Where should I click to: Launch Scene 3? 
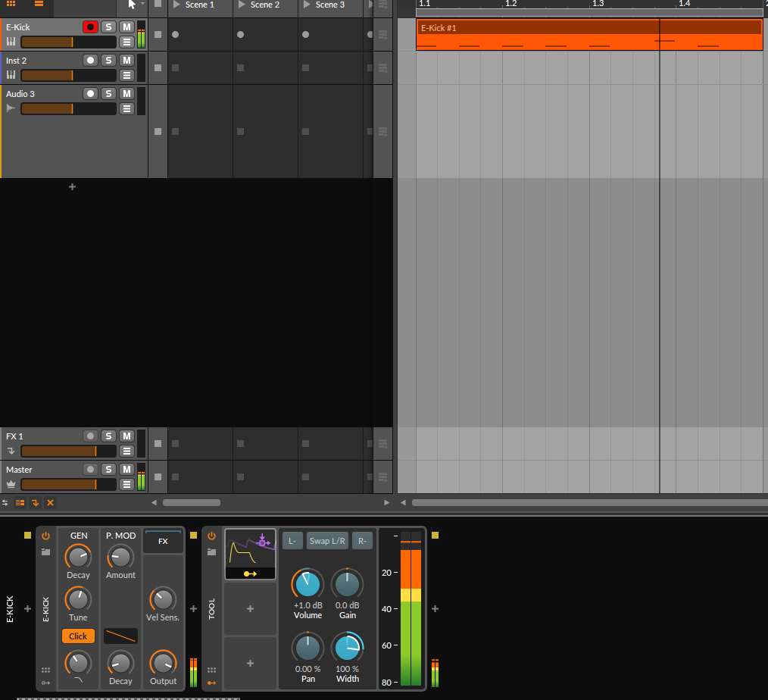click(x=307, y=5)
